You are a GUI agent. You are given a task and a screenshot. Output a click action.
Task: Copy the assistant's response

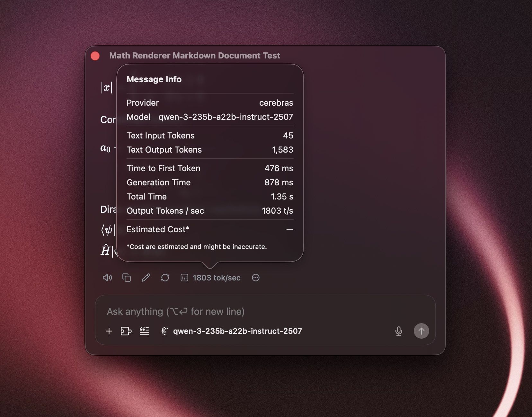point(127,278)
